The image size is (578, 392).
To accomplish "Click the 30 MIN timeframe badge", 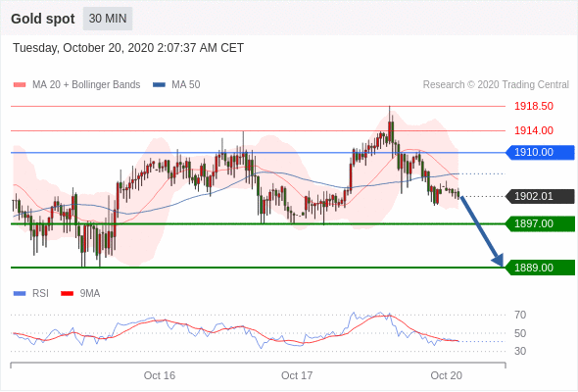I will (108, 19).
